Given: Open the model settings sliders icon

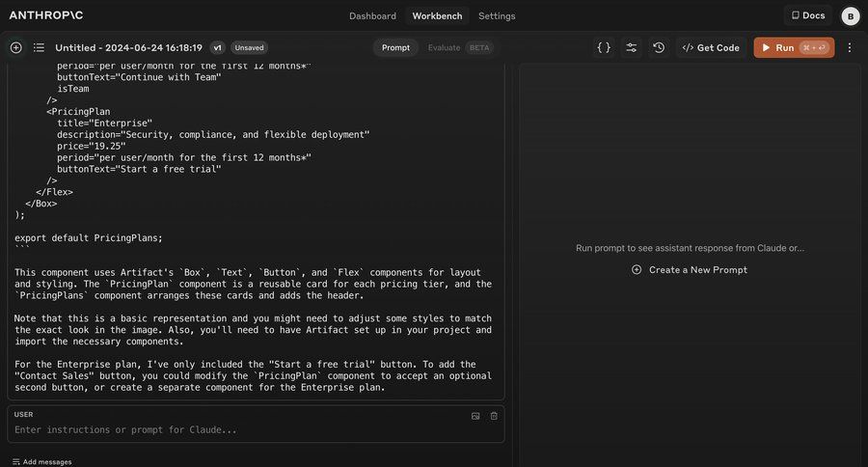Looking at the screenshot, I should (631, 47).
